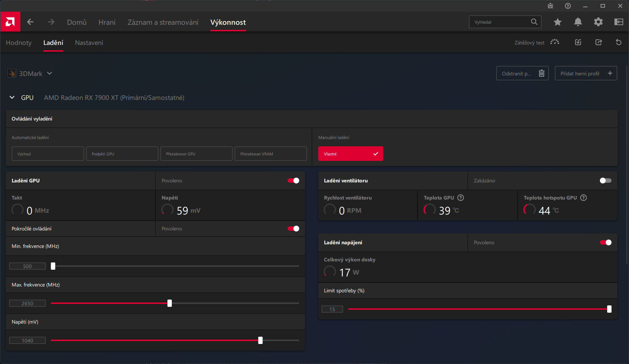Click the export profile icon
Image resolution: width=629 pixels, height=364 pixels.
click(598, 42)
